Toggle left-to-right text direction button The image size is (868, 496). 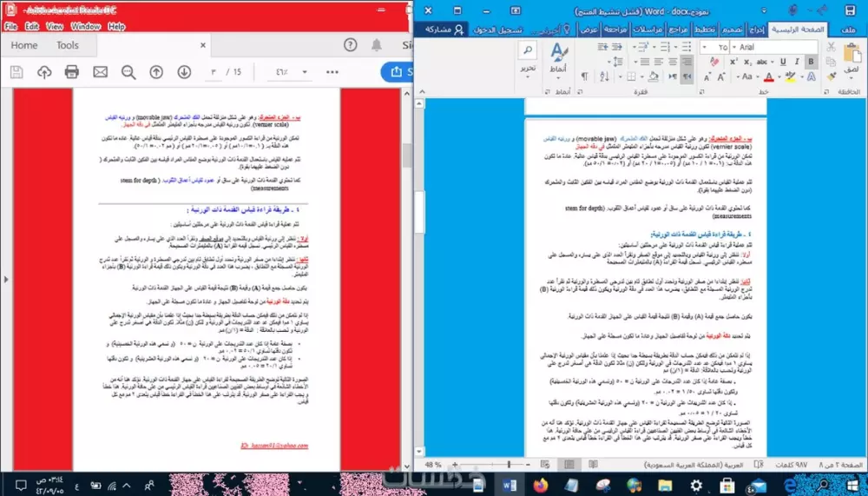(673, 76)
